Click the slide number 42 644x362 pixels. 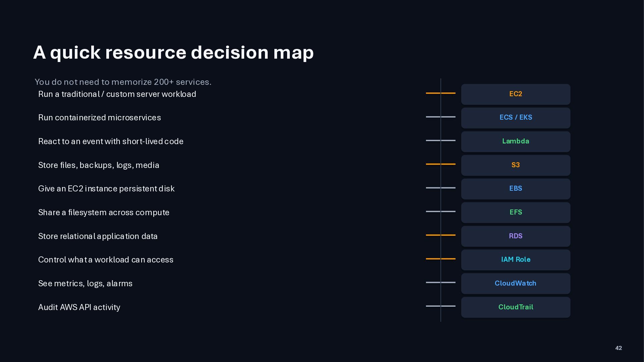pos(619,348)
